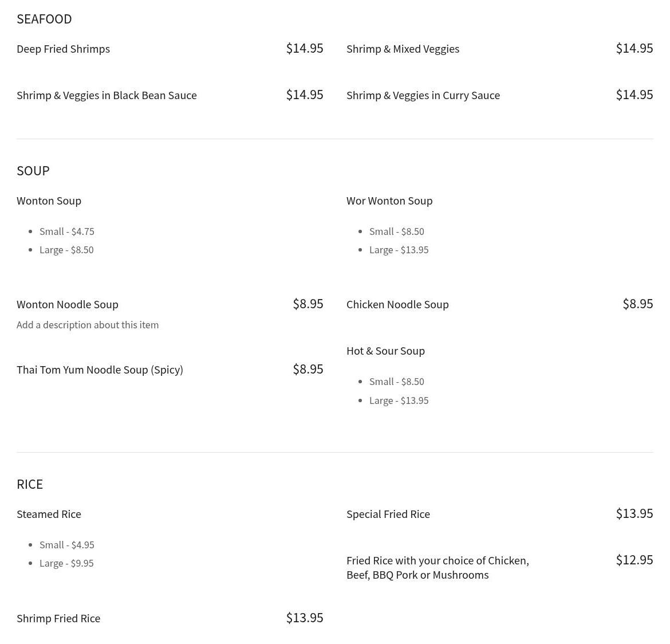Select Chicken Noodle Soup item

(397, 305)
